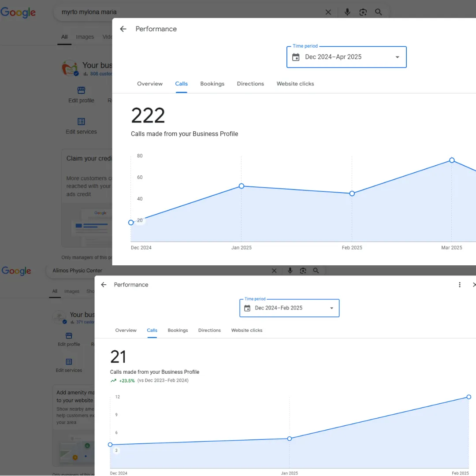Viewport: 476px width, 476px height.
Task: Click the lower Google logo
Action: pos(16,271)
